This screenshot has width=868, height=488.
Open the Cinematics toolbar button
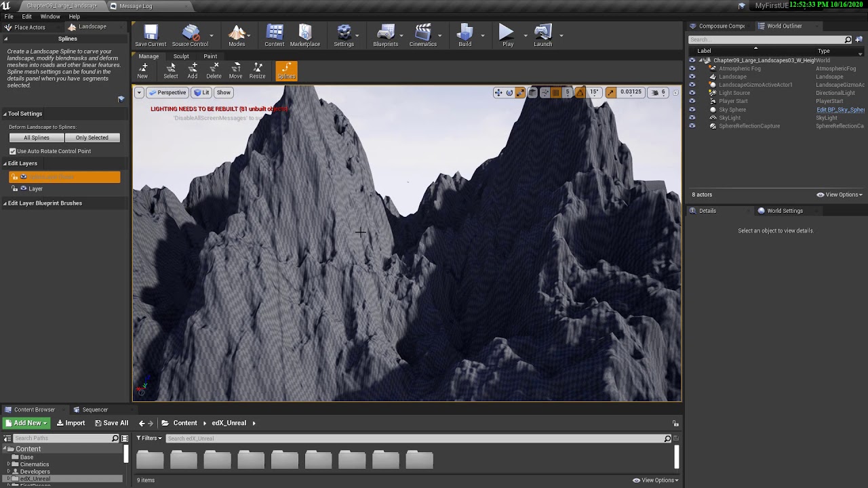click(x=423, y=36)
